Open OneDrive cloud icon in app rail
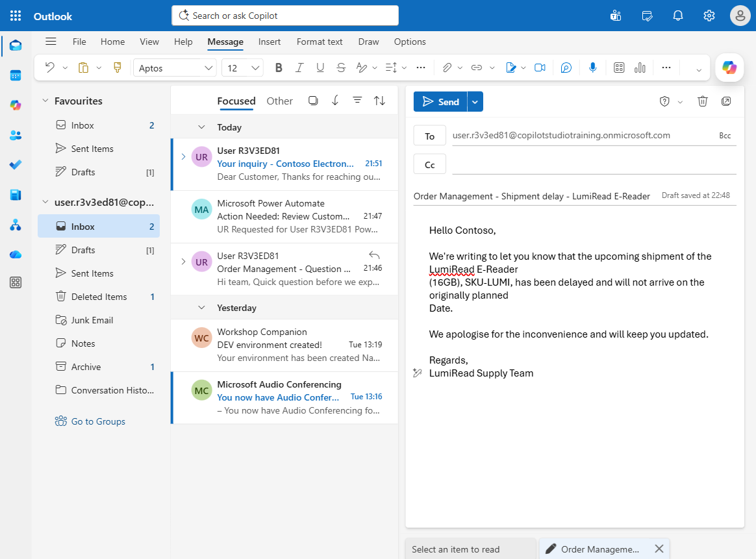Image resolution: width=756 pixels, height=559 pixels. [16, 255]
